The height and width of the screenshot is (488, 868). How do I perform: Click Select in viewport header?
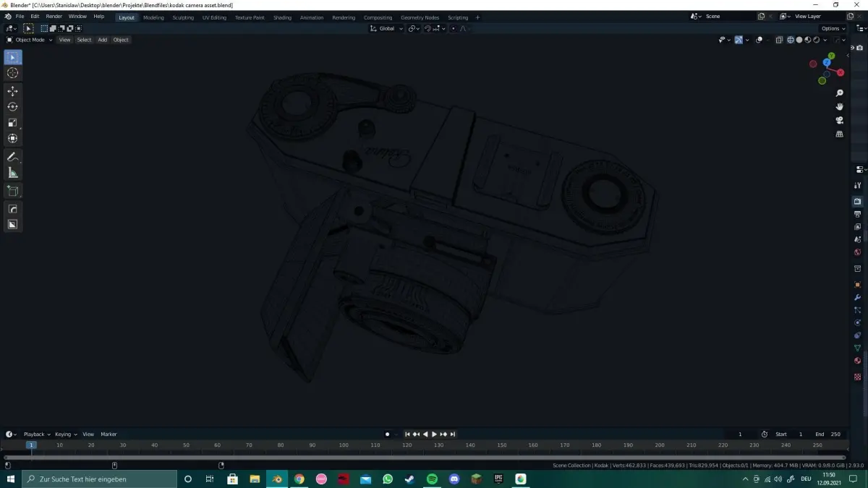(x=85, y=40)
